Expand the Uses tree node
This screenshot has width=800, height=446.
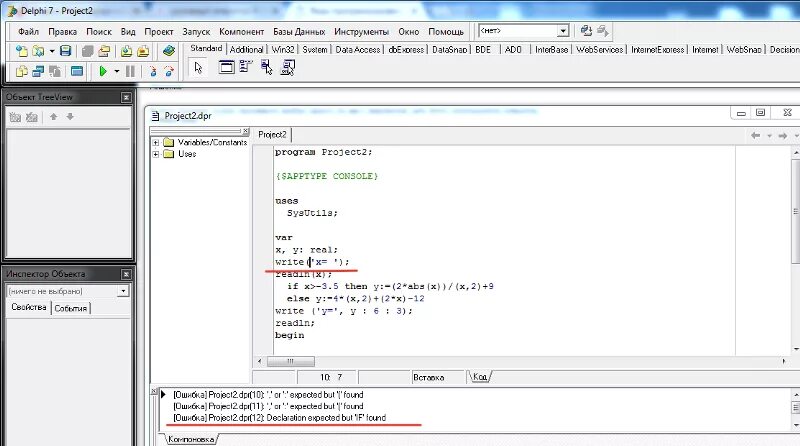pyautogui.click(x=156, y=154)
